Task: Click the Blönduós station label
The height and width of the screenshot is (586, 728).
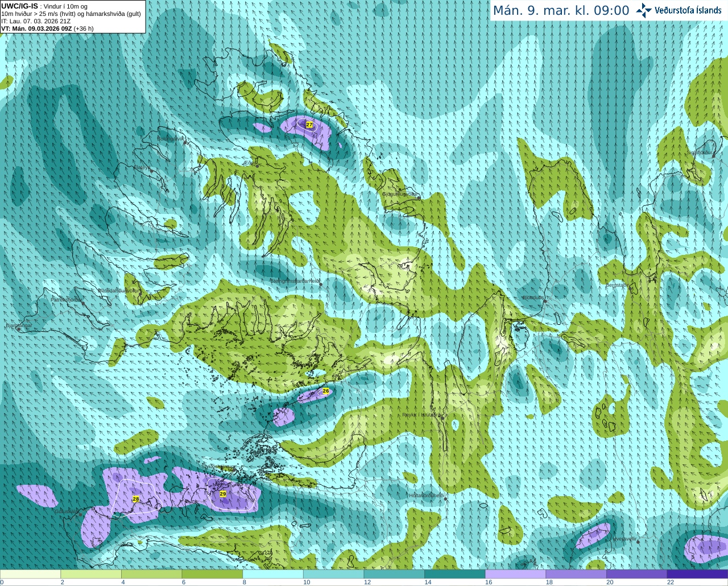Action: (x=534, y=298)
